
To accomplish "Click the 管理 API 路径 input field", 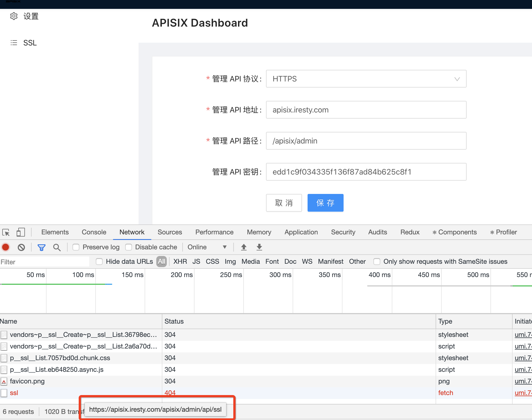I will pos(366,141).
